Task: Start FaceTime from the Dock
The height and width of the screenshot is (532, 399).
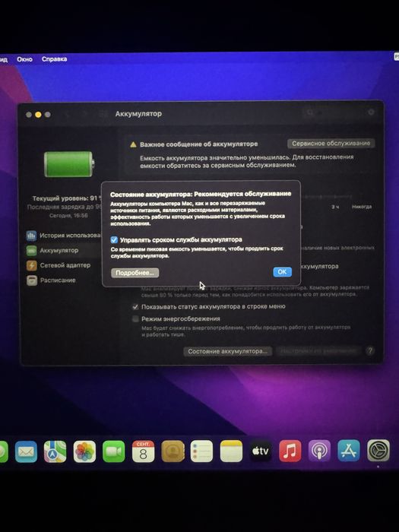Action: tap(114, 451)
